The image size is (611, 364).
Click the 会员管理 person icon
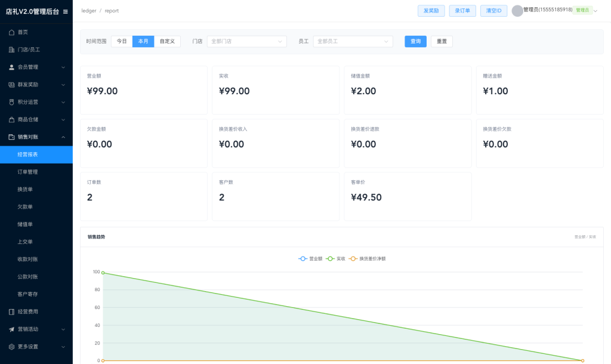12,67
